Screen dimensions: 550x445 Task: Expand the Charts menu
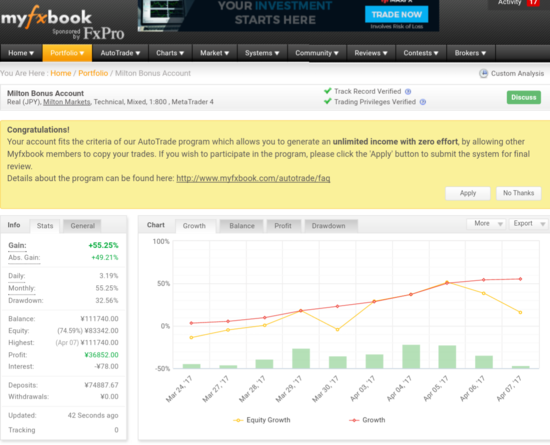[170, 53]
